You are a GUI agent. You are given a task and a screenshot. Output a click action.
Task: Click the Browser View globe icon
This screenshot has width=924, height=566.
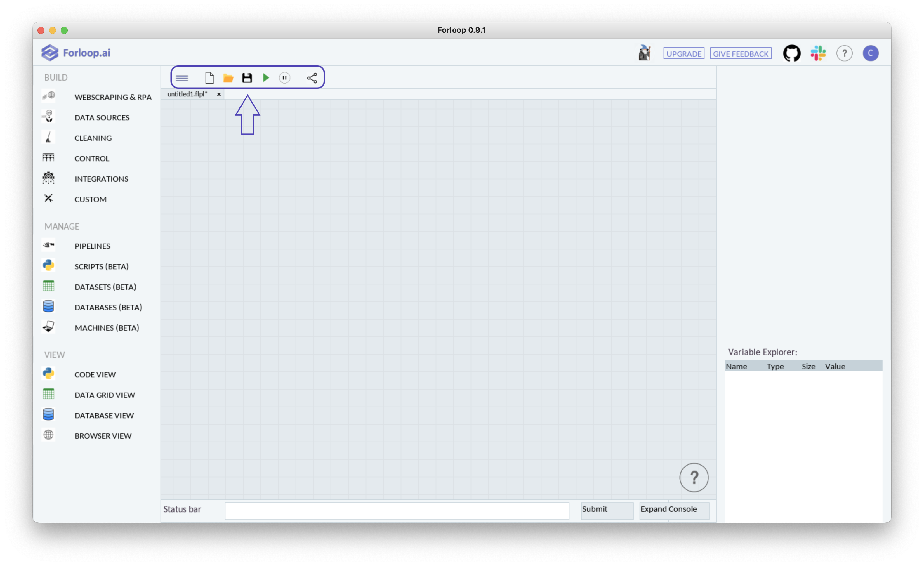tap(49, 435)
